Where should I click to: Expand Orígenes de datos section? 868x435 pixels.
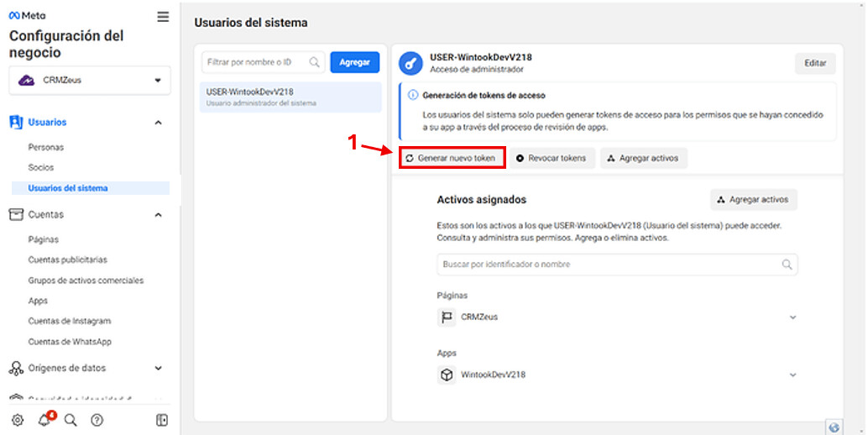click(158, 368)
